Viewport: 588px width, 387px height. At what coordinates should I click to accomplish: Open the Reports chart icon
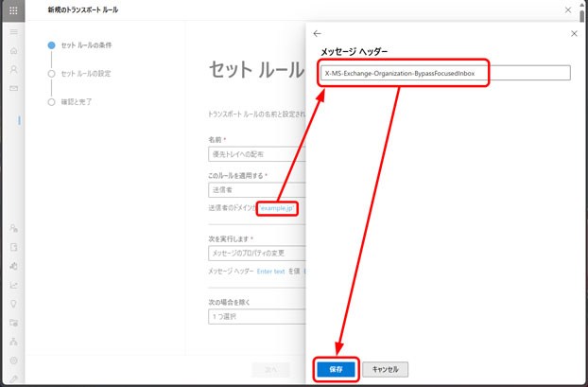point(13,285)
